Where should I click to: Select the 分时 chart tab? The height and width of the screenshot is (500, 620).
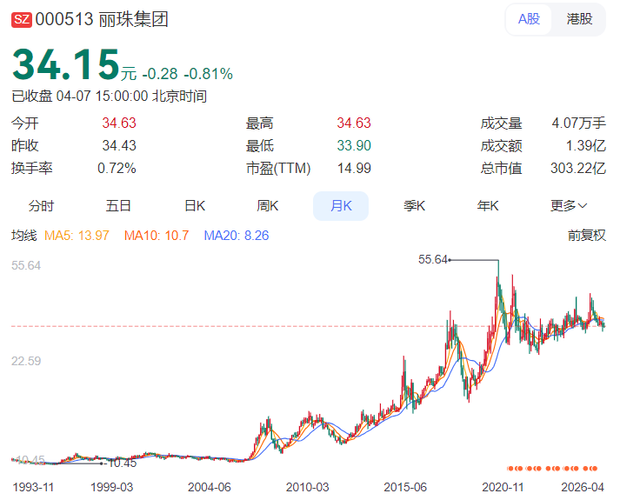[x=41, y=206]
